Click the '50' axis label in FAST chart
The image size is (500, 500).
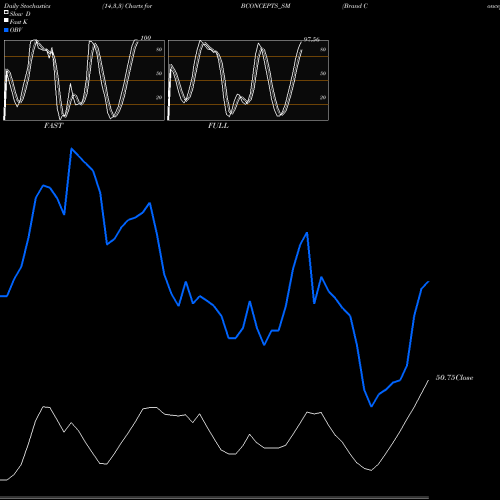pos(159,73)
